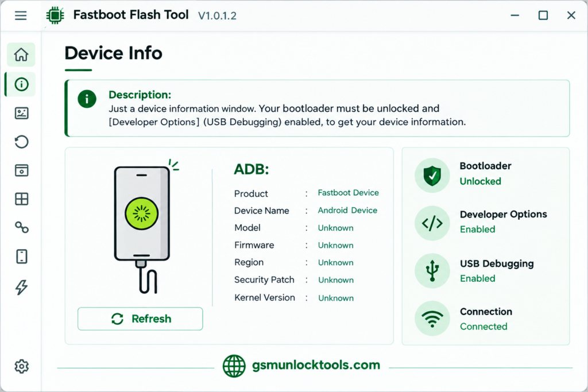588x392 pixels.
Task: Click the Developer Options Enabled status
Action: pyautogui.click(x=477, y=230)
